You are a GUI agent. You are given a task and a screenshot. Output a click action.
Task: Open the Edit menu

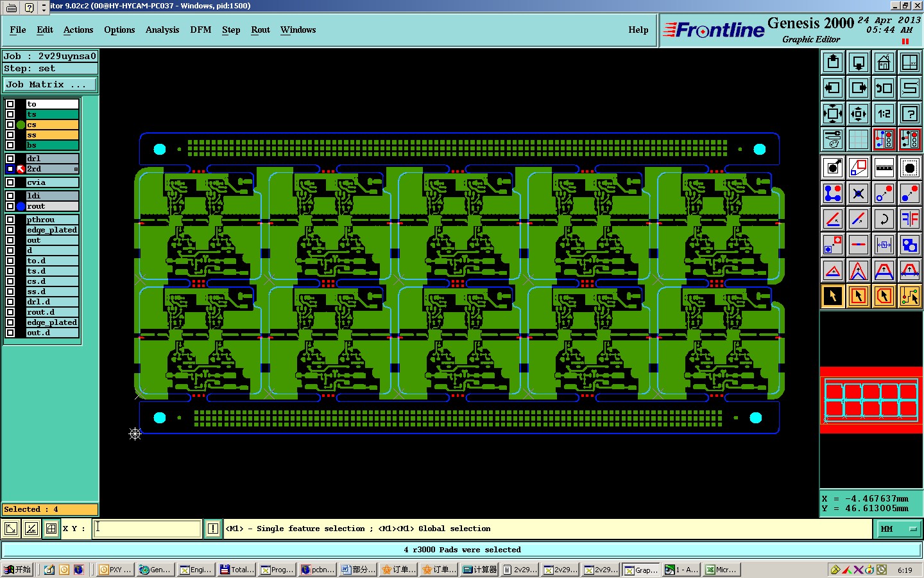click(45, 30)
